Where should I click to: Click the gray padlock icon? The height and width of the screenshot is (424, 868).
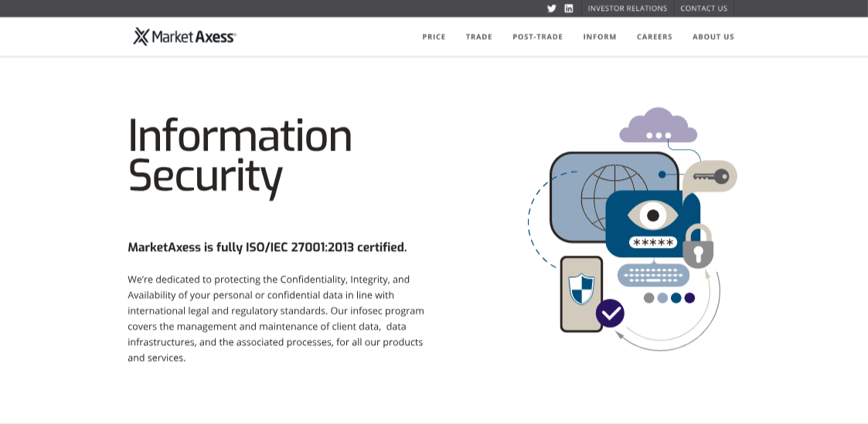(698, 247)
